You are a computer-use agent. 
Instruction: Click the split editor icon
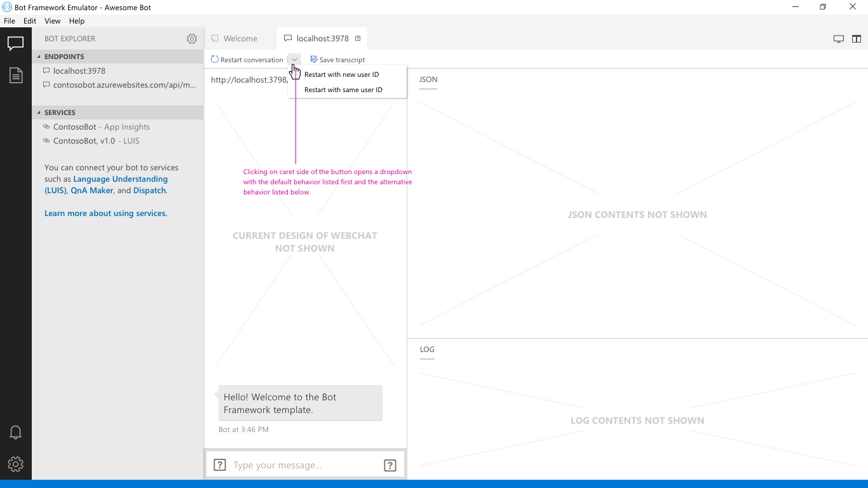click(856, 39)
